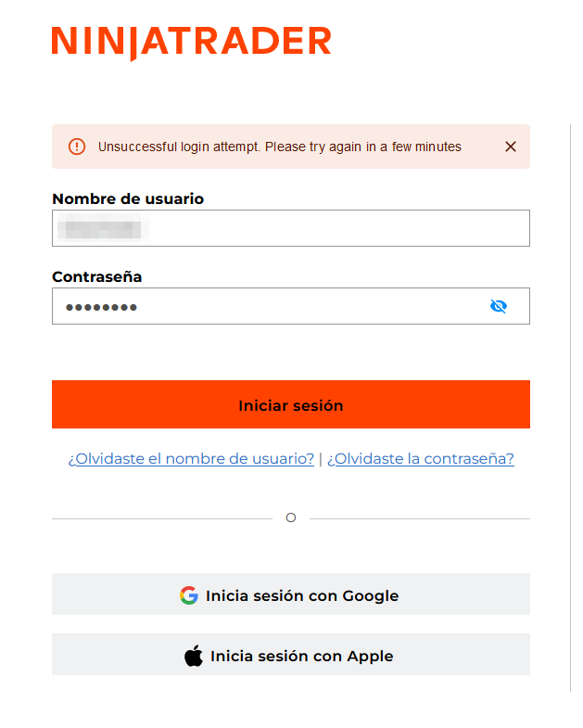The width and height of the screenshot is (583, 728).
Task: Choose Inicia sesión con Google text
Action: (302, 595)
